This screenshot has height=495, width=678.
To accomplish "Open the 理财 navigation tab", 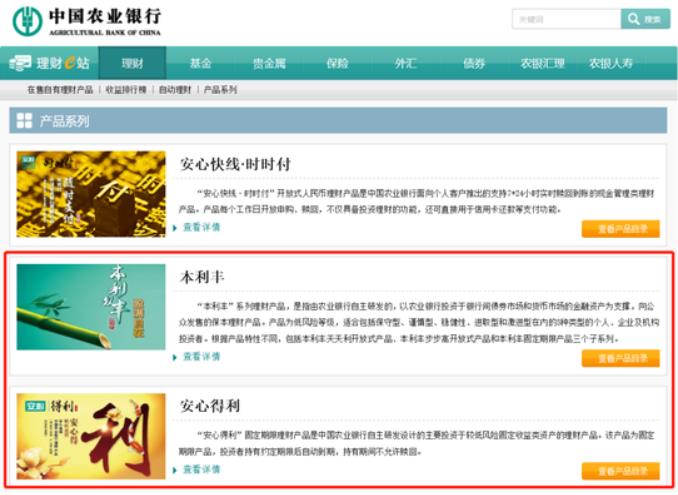I will (x=132, y=63).
